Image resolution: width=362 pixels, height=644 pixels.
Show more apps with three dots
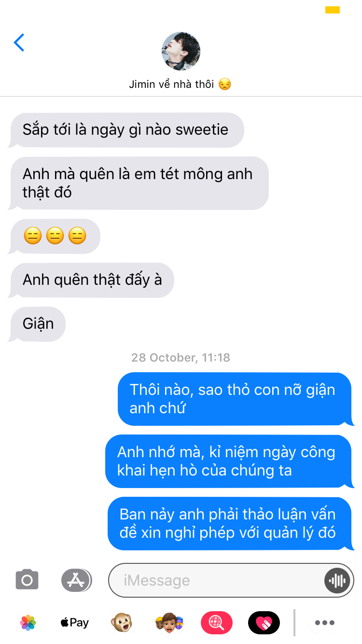click(324, 623)
